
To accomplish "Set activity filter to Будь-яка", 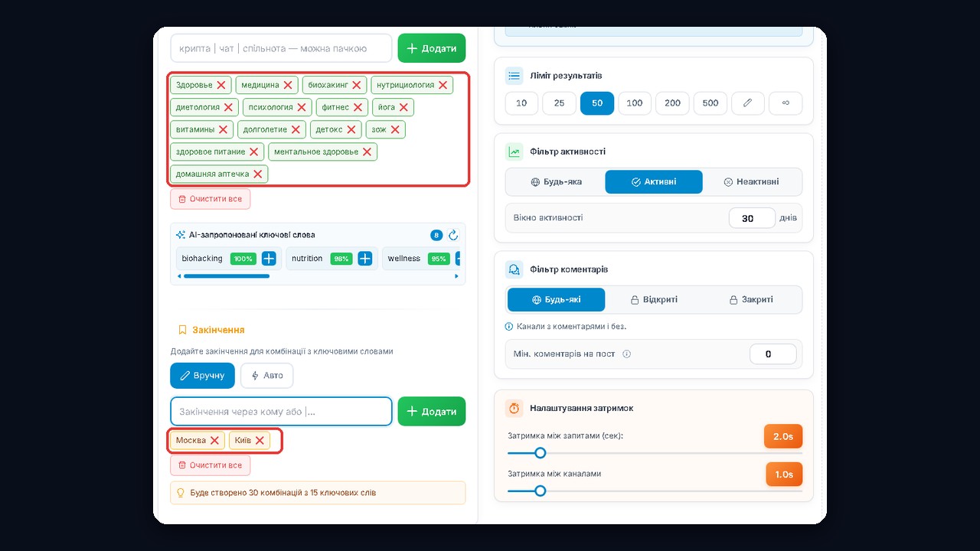I will [x=556, y=182].
